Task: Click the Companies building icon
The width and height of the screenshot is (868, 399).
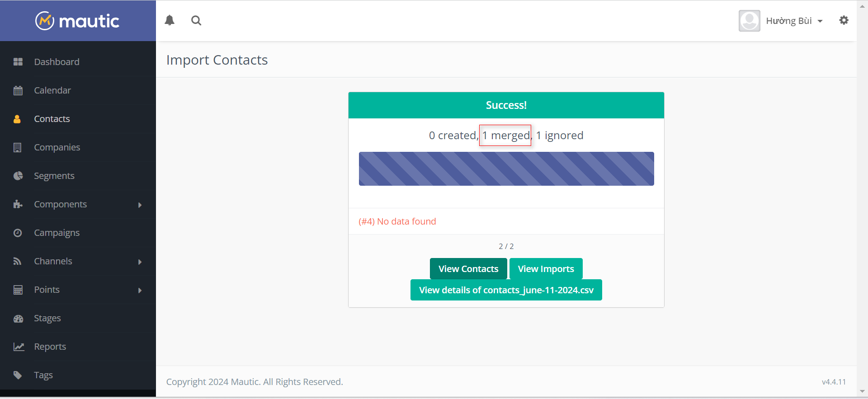Action: coord(18,147)
